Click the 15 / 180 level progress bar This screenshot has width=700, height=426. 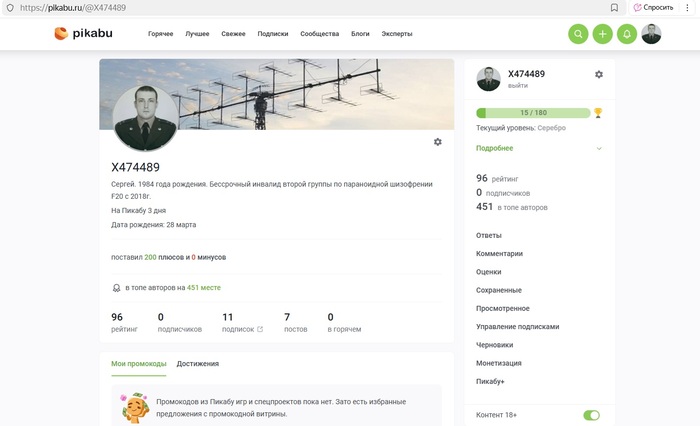(x=532, y=113)
